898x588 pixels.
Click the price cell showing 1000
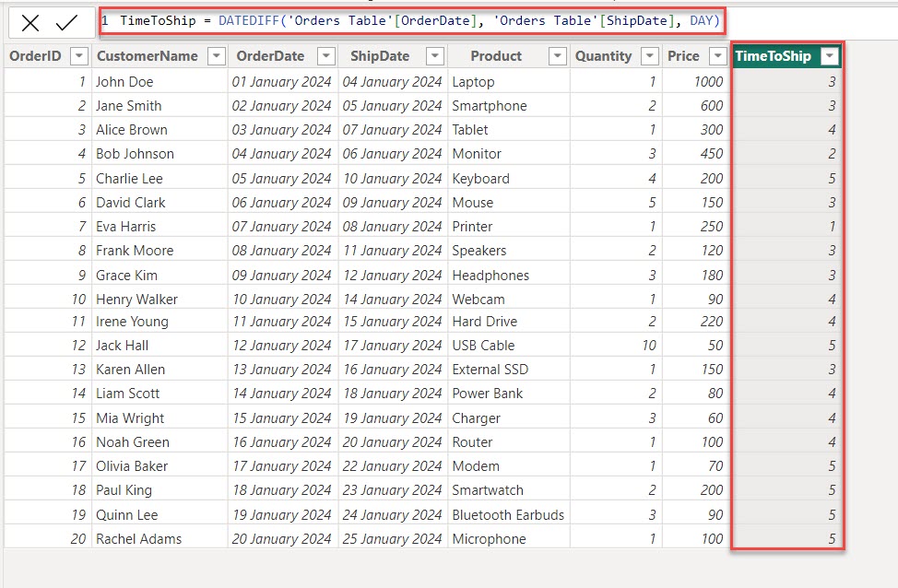(x=696, y=82)
